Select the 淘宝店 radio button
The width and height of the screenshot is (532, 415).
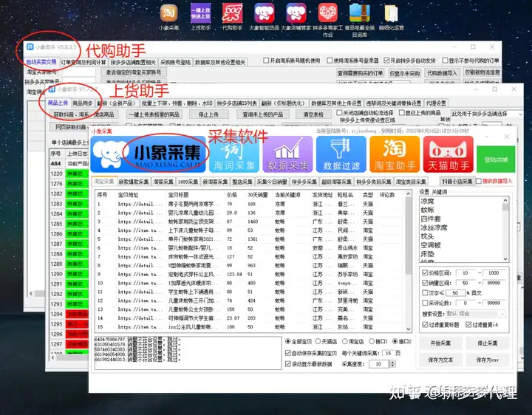coord(345,341)
